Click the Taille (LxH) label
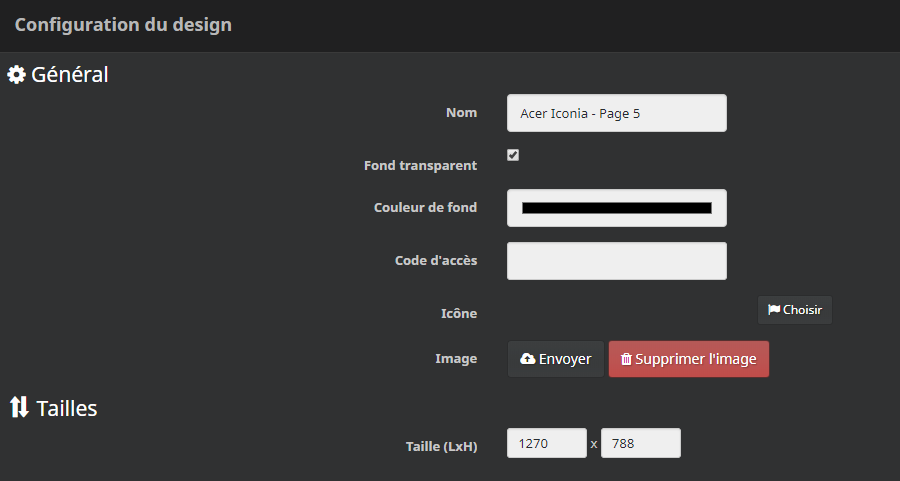 click(441, 446)
